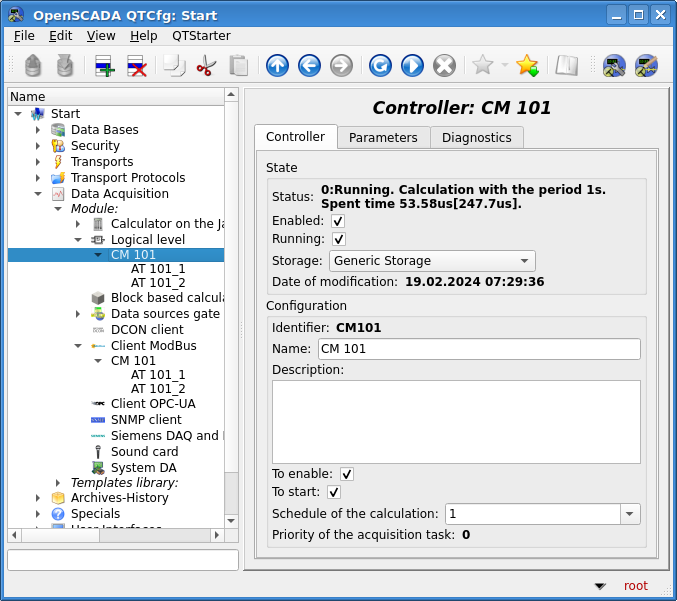Go up one level with the up arrow icon
Viewport: 677px width, 601px height.
pos(277,66)
